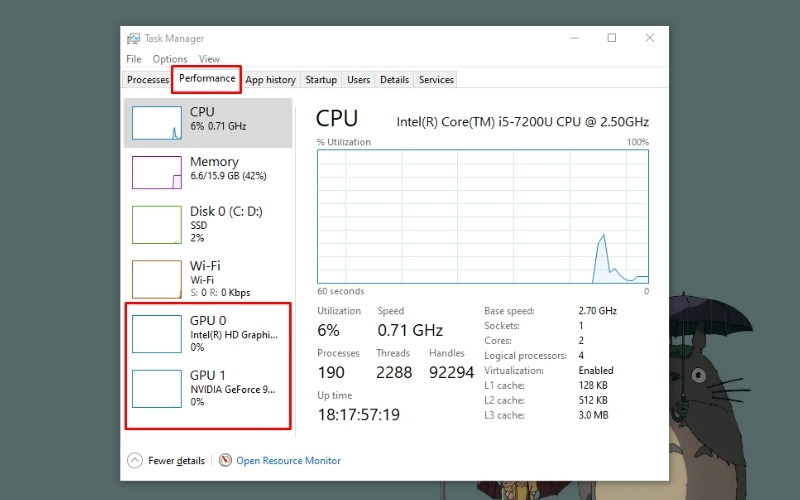Click the L3 cache value 3.0 MB
The height and width of the screenshot is (500, 800).
(593, 415)
